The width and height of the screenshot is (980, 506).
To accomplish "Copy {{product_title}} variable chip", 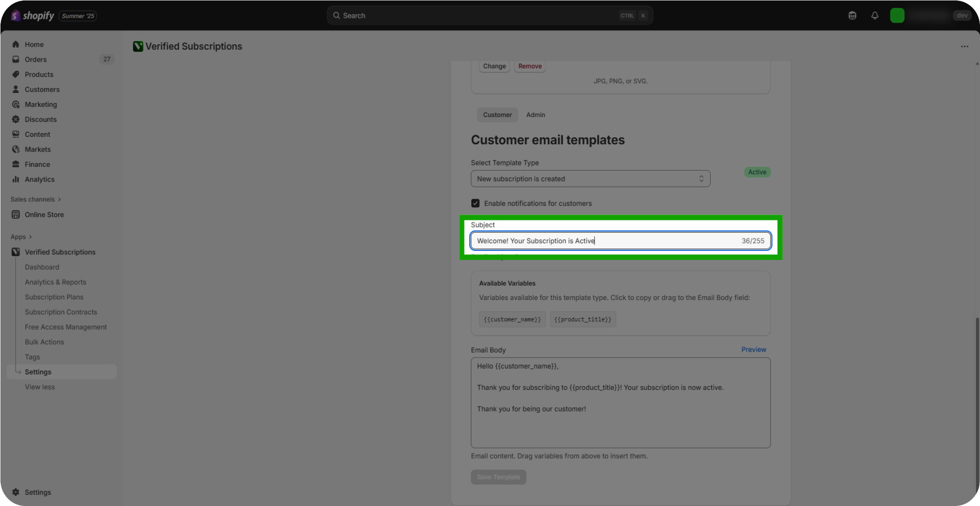I will point(582,319).
